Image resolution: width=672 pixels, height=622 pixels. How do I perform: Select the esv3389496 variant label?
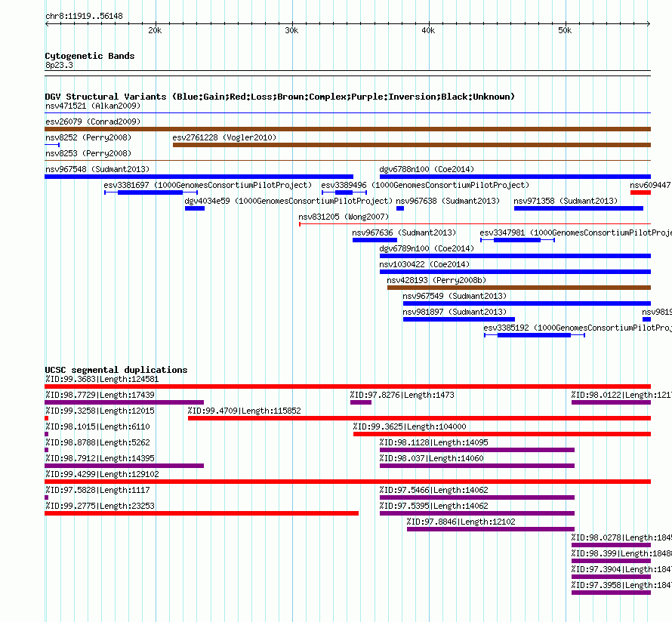(x=425, y=185)
